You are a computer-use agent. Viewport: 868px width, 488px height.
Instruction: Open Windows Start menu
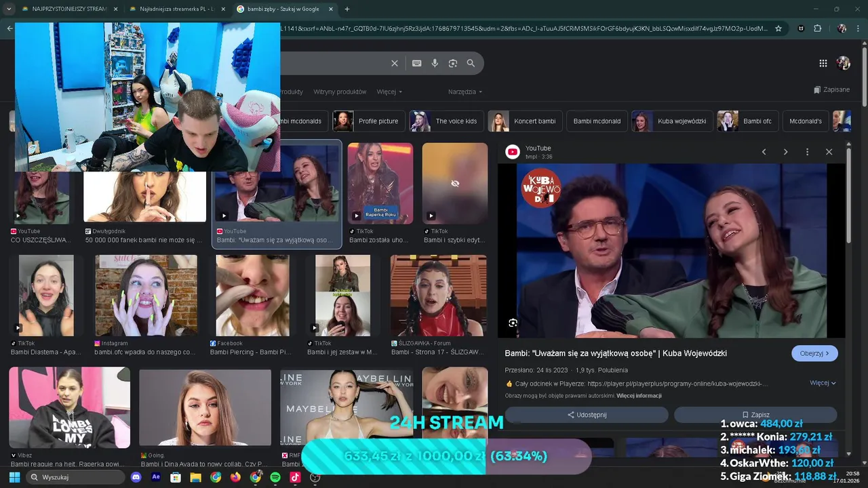[14, 477]
